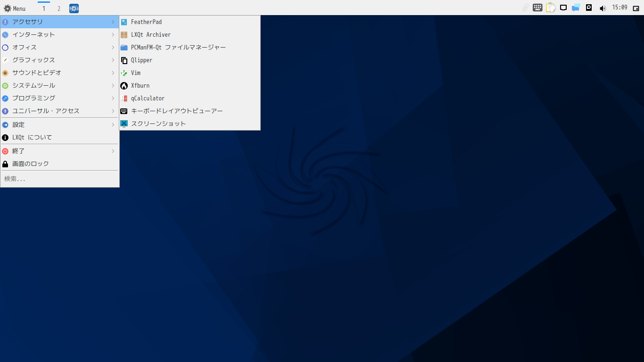The width and height of the screenshot is (644, 362).
Task: Expand the グラフィックス submenu arrow
Action: (x=113, y=60)
